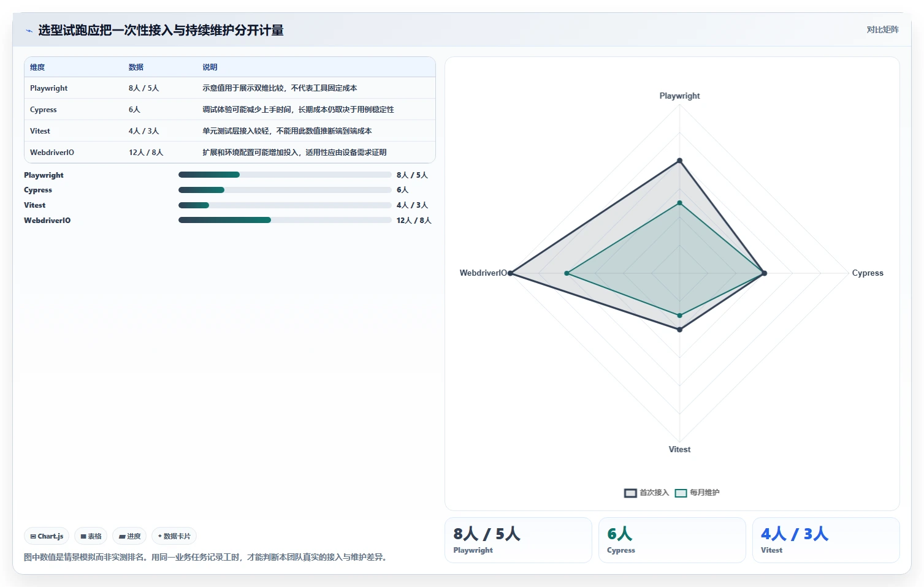This screenshot has width=924, height=587.
Task: Click the 数据 column header
Action: click(x=136, y=67)
